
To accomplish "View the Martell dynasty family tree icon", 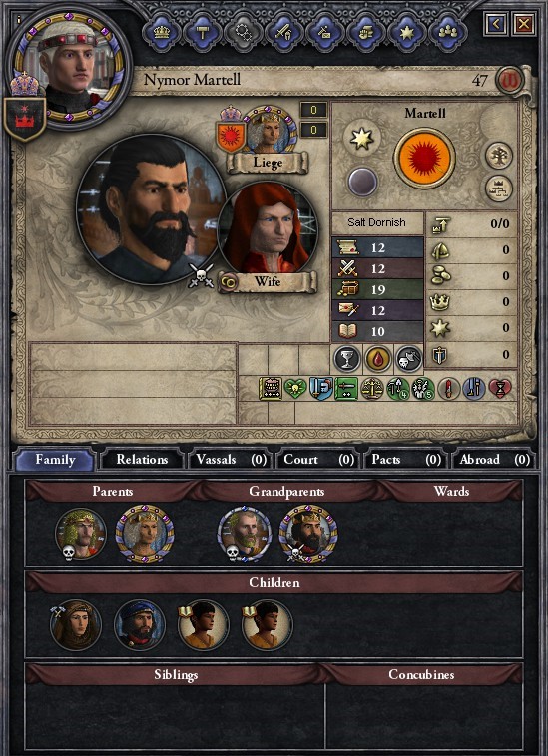I will pos(498,155).
